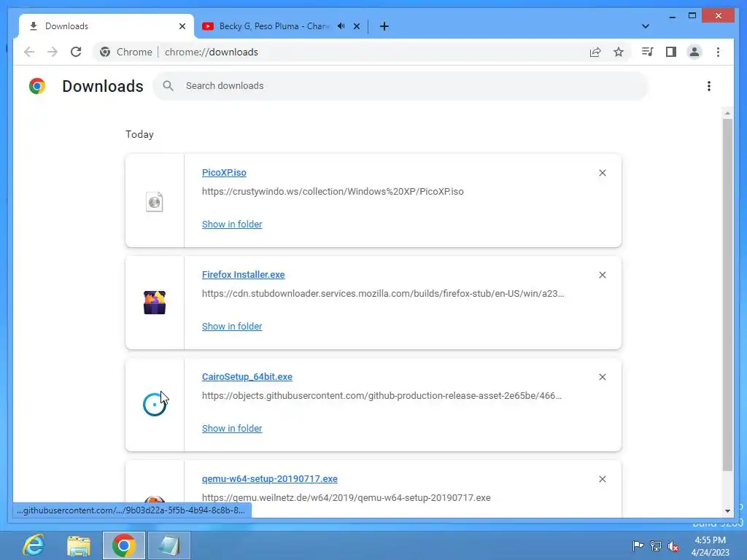This screenshot has height=560, width=747.
Task: Click the Chrome site info chip
Action: (x=126, y=52)
